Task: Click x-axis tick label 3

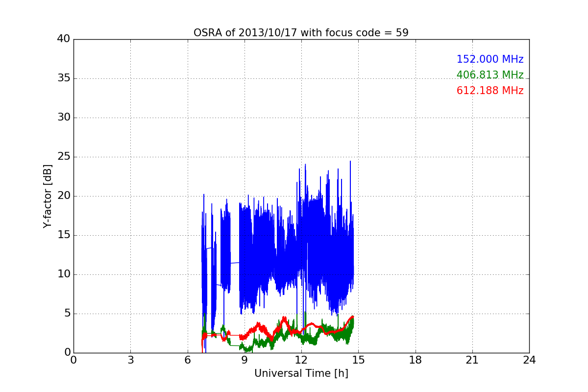Action: pos(130,360)
